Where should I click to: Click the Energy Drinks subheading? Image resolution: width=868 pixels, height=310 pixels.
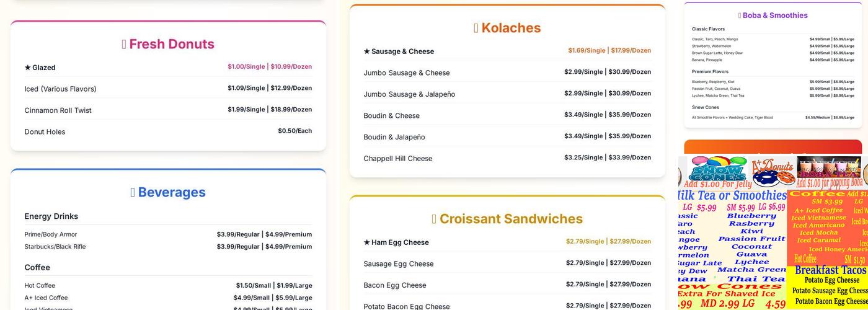coord(51,216)
